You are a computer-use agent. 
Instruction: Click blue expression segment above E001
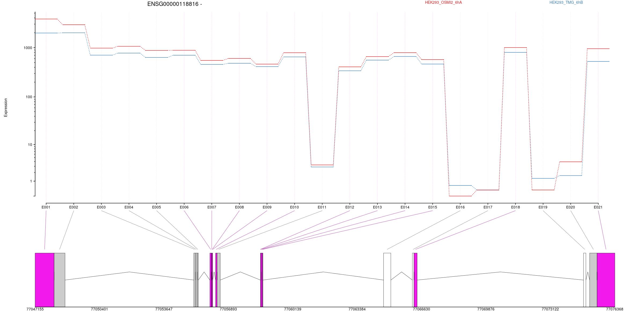46,33
